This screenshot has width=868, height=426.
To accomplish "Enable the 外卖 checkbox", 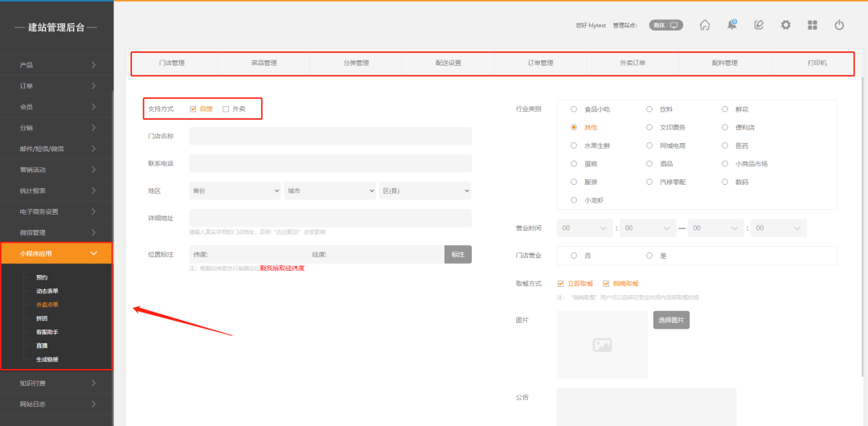I will 226,109.
